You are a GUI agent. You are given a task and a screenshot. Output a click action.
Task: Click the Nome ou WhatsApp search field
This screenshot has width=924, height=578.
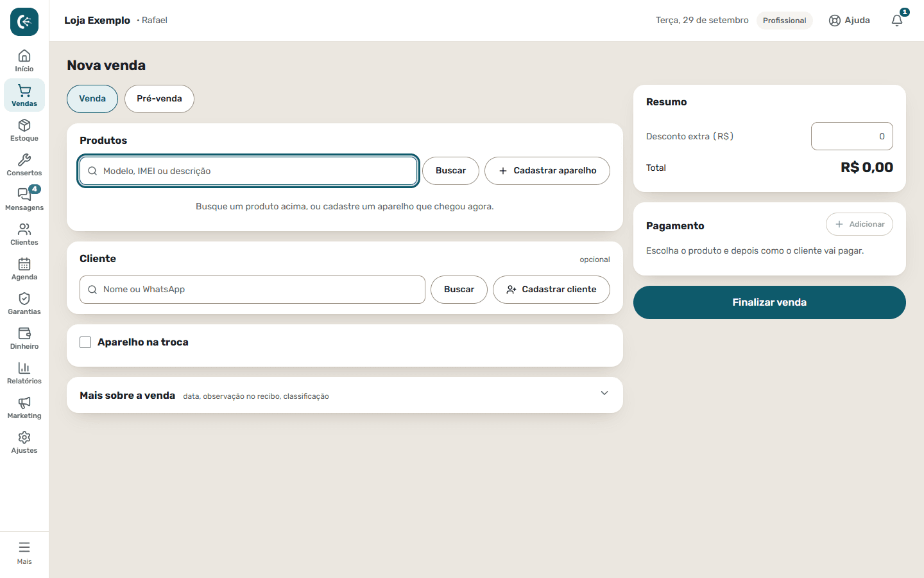point(252,290)
